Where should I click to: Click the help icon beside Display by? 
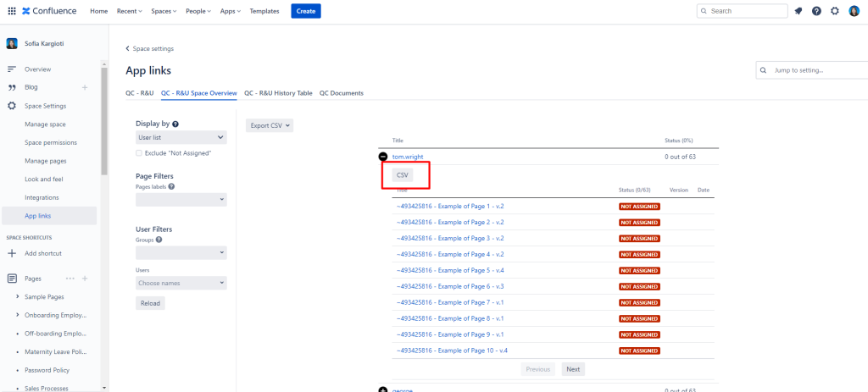coord(175,124)
